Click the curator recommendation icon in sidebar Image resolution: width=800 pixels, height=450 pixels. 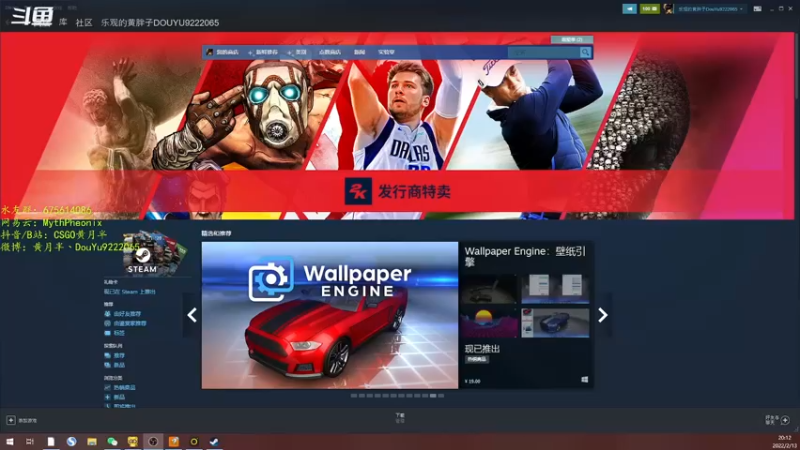tap(107, 323)
